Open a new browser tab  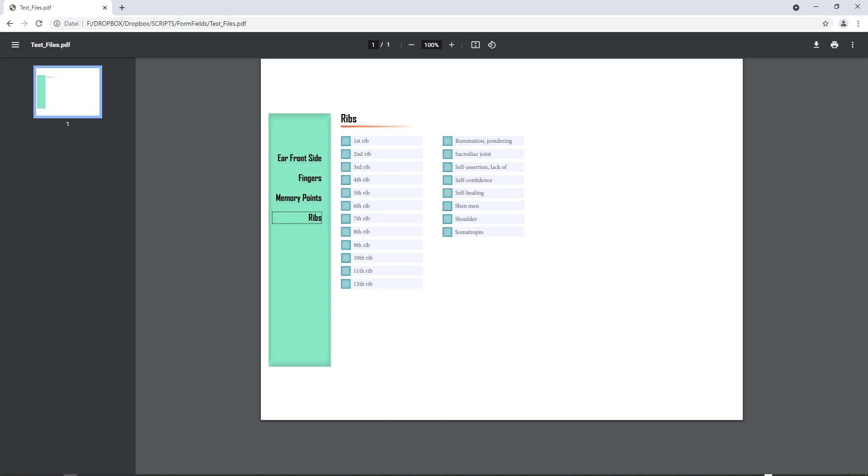122,8
